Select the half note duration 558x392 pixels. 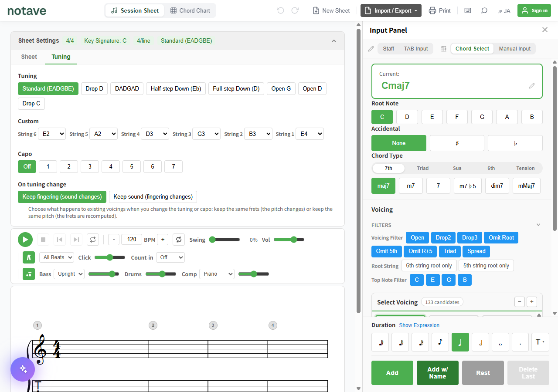pos(480,342)
